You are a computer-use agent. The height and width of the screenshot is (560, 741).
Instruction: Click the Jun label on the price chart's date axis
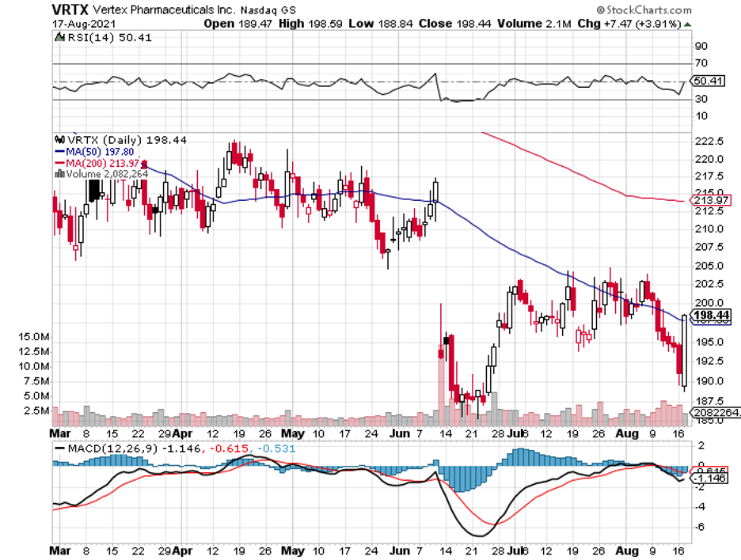[401, 433]
